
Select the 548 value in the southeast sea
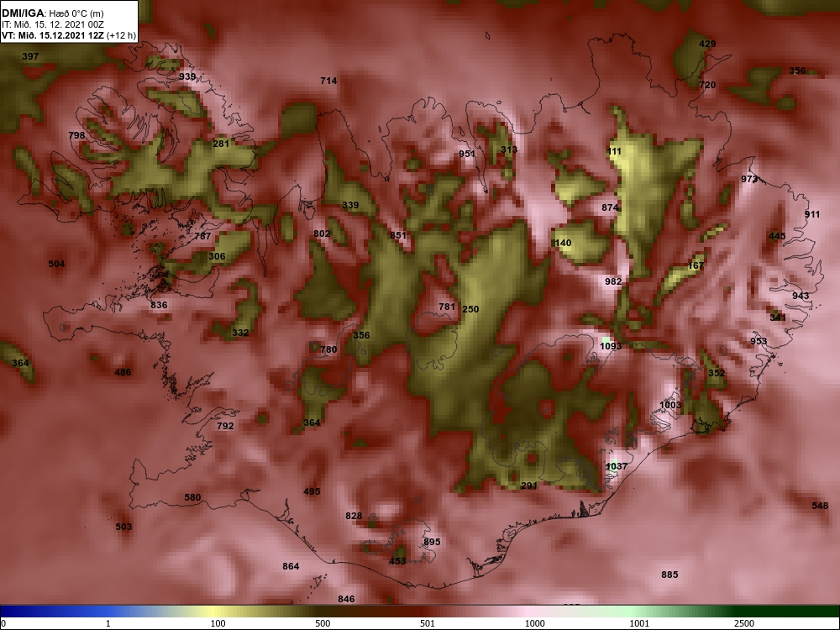[x=820, y=506]
